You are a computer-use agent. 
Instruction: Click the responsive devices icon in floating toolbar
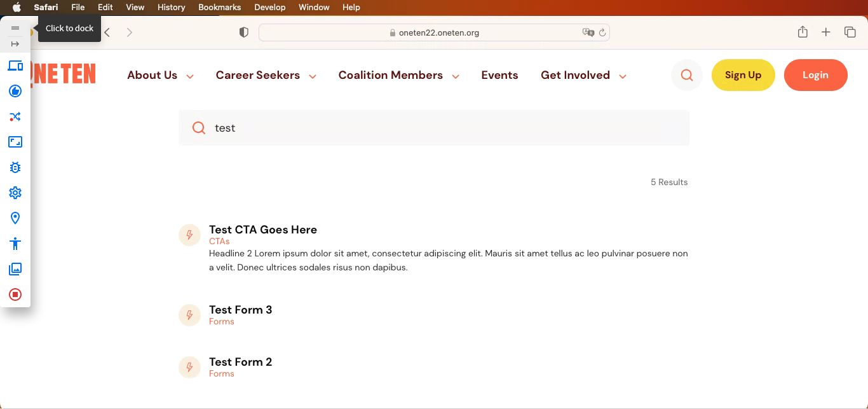pos(15,66)
